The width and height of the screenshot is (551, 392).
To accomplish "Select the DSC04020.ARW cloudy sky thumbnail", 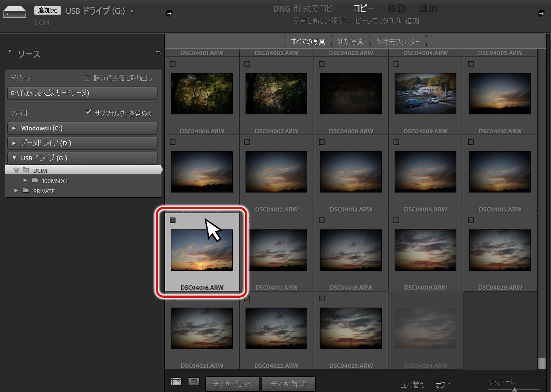I will click(500, 250).
